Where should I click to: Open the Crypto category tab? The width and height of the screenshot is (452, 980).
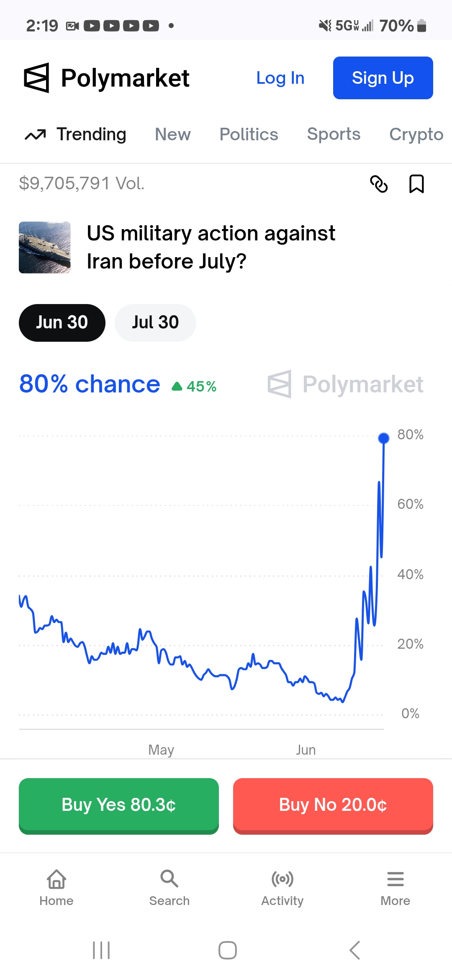[416, 134]
